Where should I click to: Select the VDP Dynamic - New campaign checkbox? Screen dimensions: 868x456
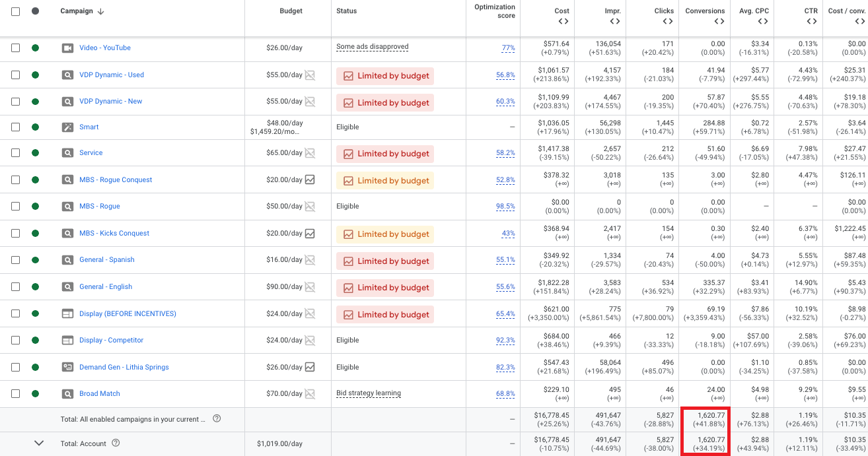click(x=16, y=102)
